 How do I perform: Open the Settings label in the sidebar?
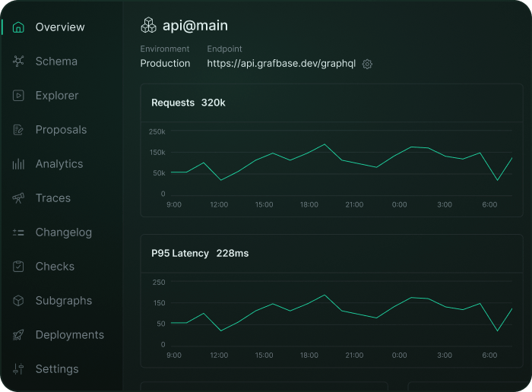57,369
